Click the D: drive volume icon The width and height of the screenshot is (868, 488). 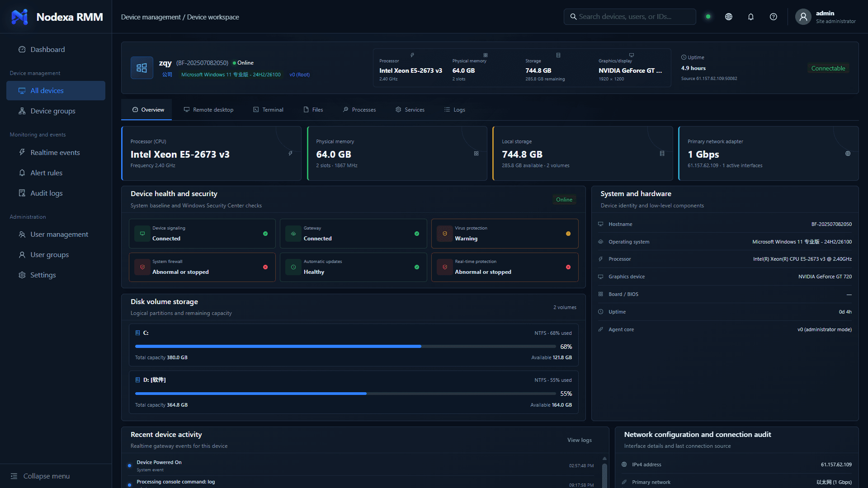(138, 380)
